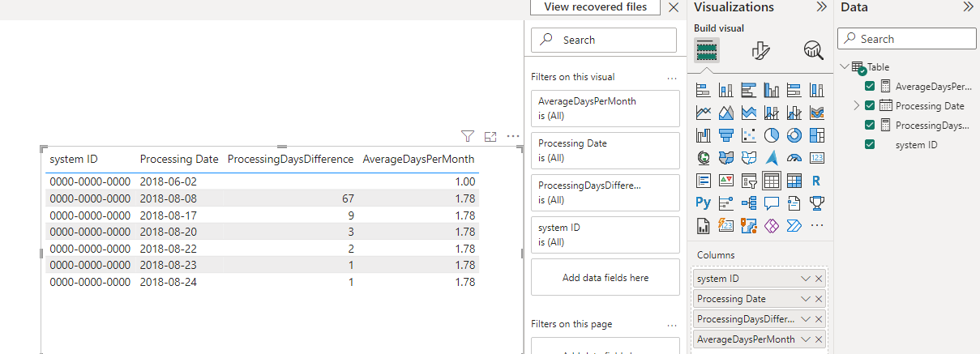Select the Stacked column chart visual
Viewport: 980px width, 354px height.
pyautogui.click(x=725, y=90)
